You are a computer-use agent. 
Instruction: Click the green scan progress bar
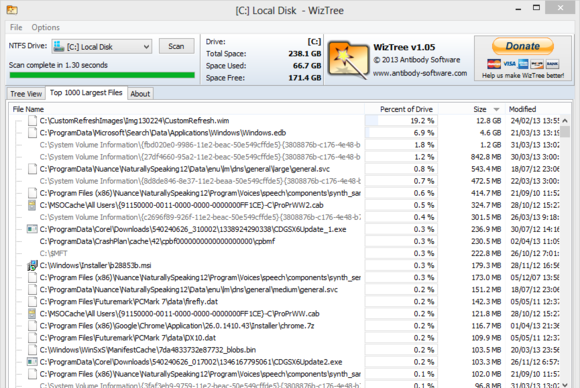pos(102,75)
